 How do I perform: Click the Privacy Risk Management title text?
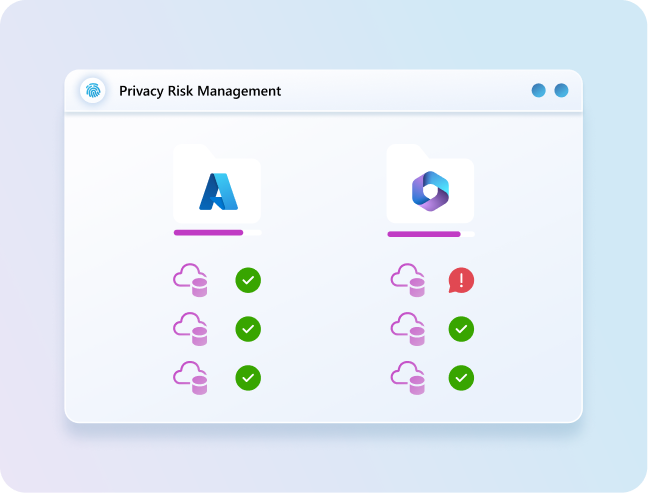200,91
